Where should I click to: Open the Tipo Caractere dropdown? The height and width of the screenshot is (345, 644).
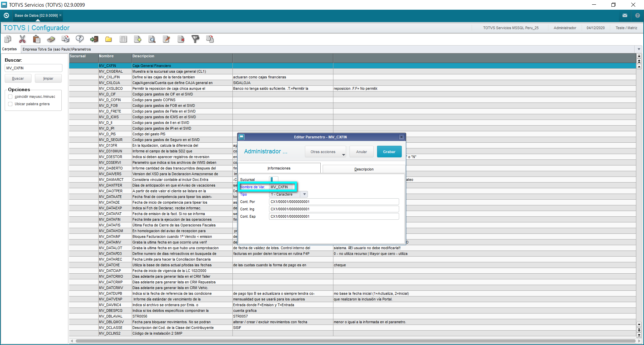pos(305,194)
